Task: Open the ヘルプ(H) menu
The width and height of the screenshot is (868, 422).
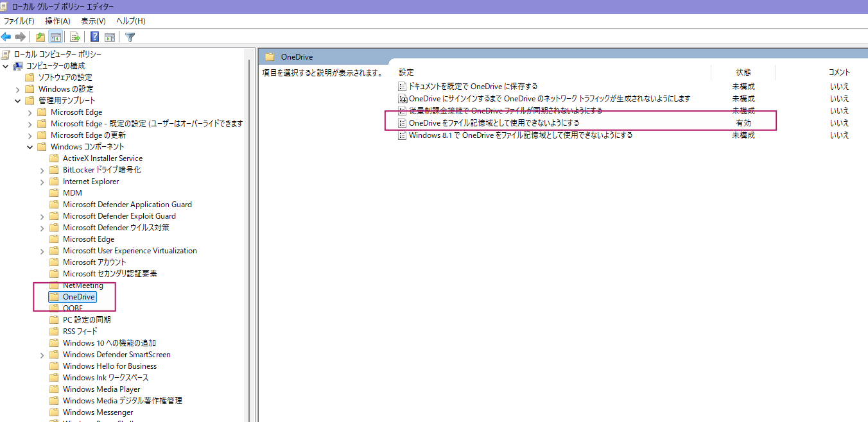Action: click(x=131, y=21)
